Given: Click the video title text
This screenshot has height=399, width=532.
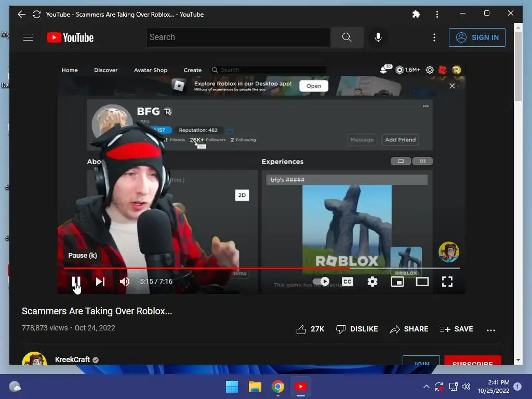Looking at the screenshot, I should (x=97, y=311).
